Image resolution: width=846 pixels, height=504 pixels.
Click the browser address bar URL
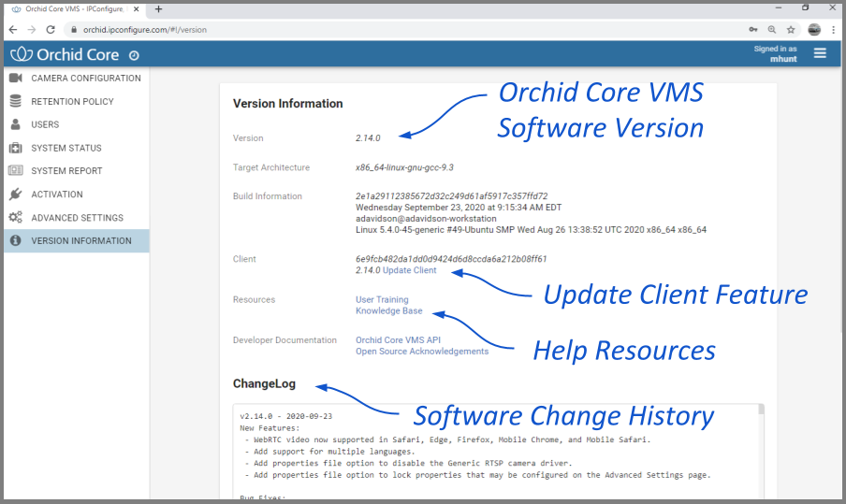click(145, 30)
